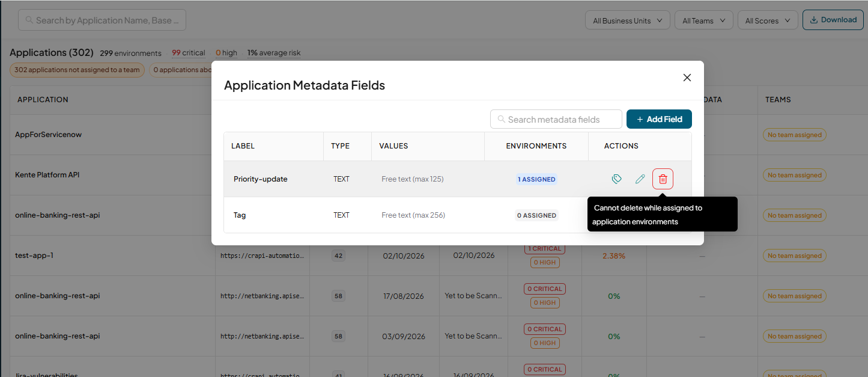Viewport: 868px width, 377px height.
Task: Click 'Free text (max 256)' value
Action: tap(413, 215)
